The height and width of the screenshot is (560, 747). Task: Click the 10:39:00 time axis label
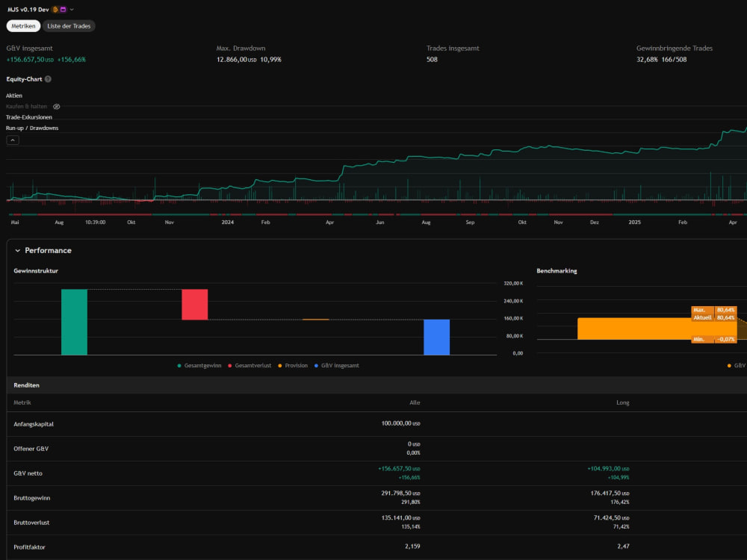click(96, 223)
